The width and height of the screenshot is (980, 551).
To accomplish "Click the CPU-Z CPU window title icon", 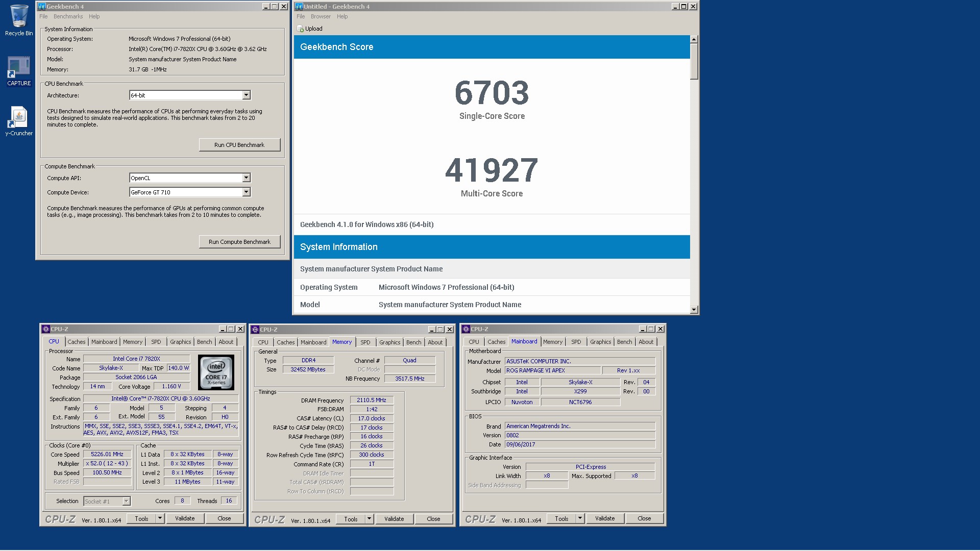I will (46, 329).
